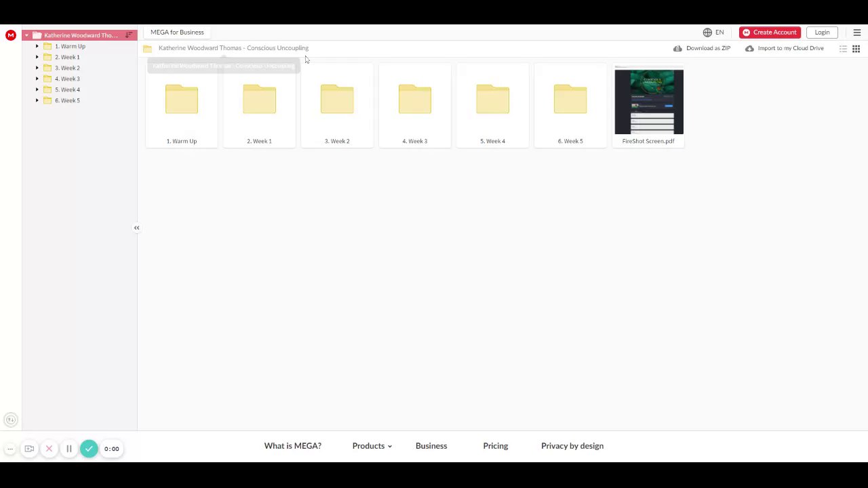
Task: Open the 6. Week 5 folder
Action: pos(570,105)
